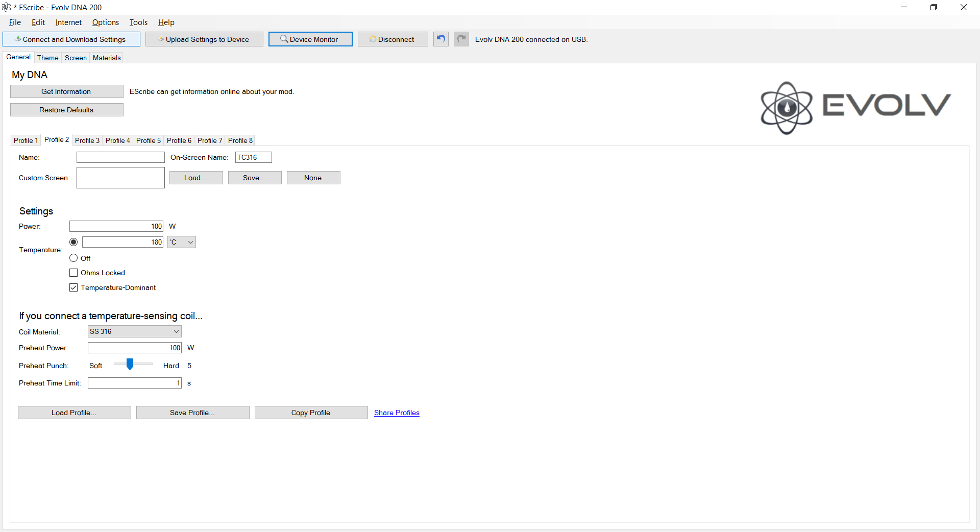980x532 pixels.
Task: Select the temperature value radio button
Action: (73, 242)
